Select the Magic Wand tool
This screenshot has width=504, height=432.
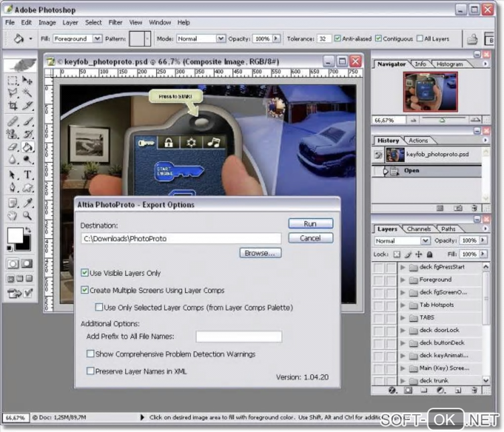point(27,93)
